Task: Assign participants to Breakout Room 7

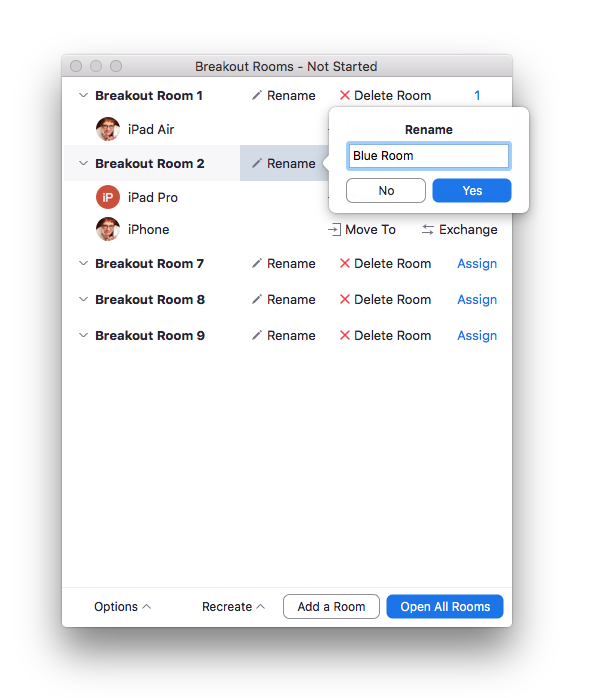Action: 477,264
